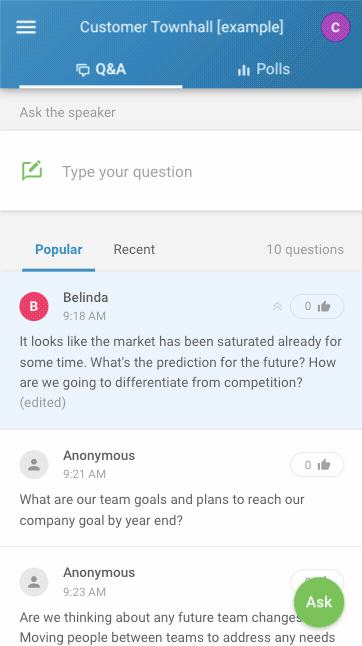Click the Q&A speech bubble icon
The width and height of the screenshot is (362, 646).
click(x=83, y=70)
